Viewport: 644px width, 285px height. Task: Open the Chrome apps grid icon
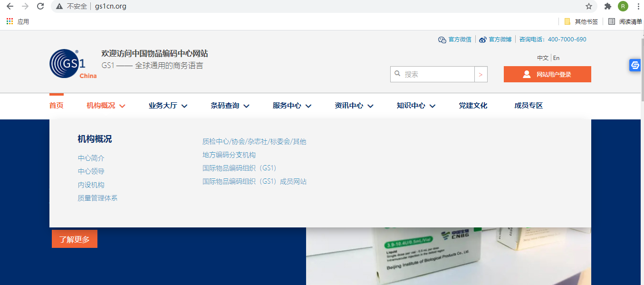10,21
